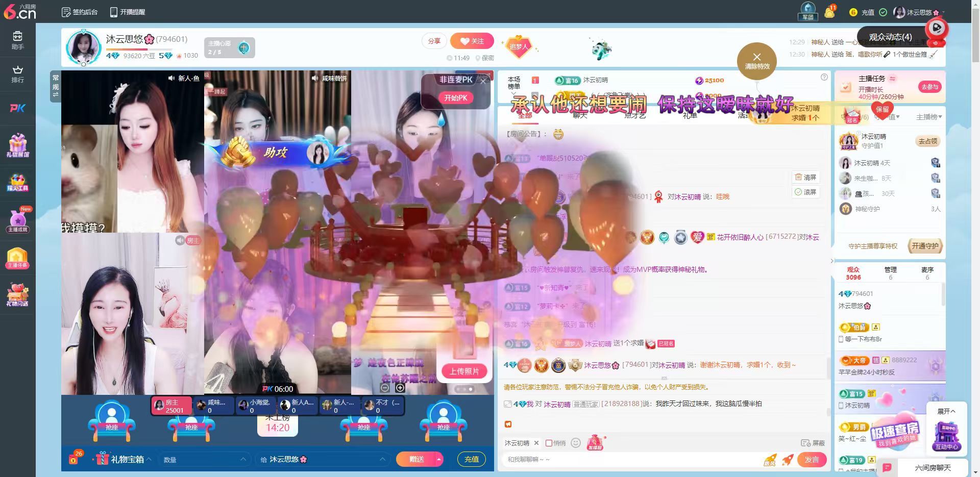Click the 去占领 button

point(928,141)
